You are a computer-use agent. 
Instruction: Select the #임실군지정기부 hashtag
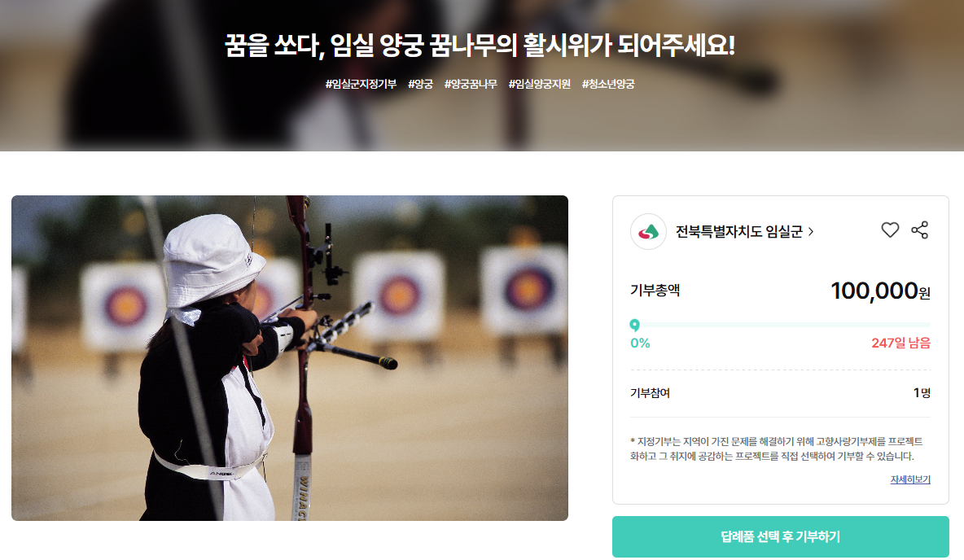tap(361, 84)
